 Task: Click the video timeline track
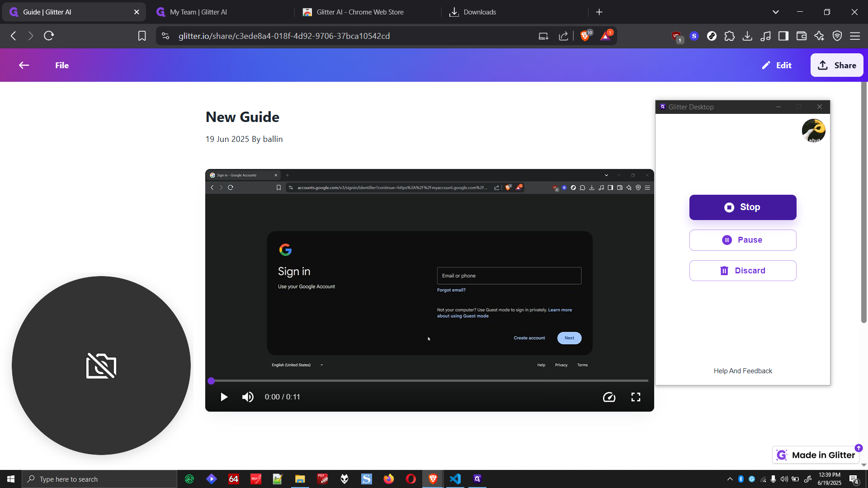coord(429,381)
